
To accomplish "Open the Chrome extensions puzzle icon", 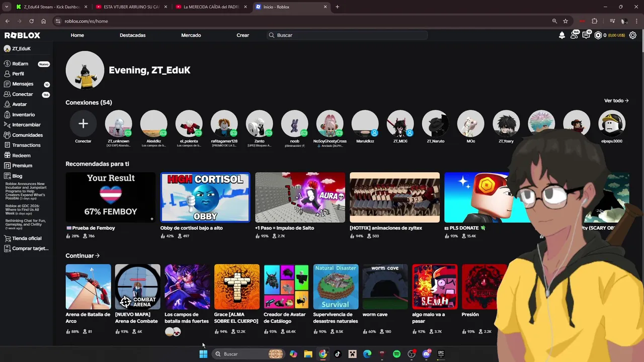I will [x=595, y=21].
